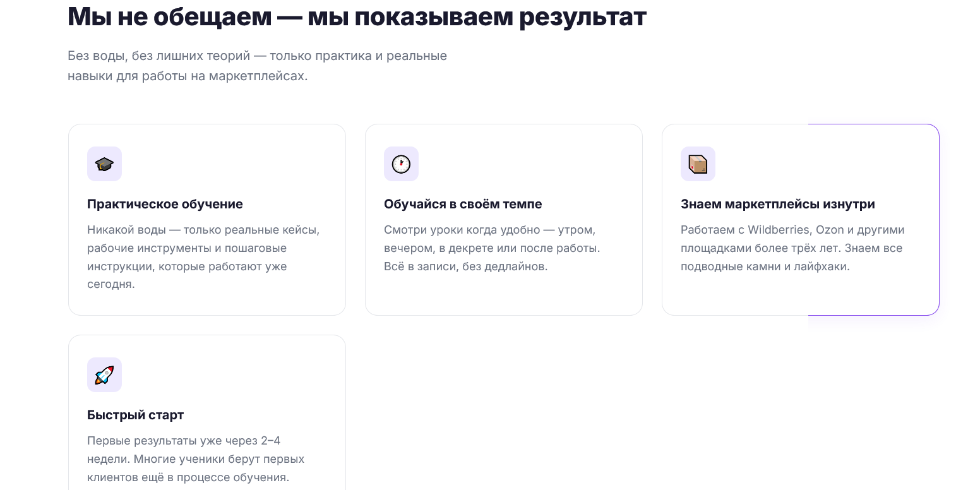
Task: Click the 'Знаем маркетплейсы изнутри' card title
Action: (x=778, y=204)
